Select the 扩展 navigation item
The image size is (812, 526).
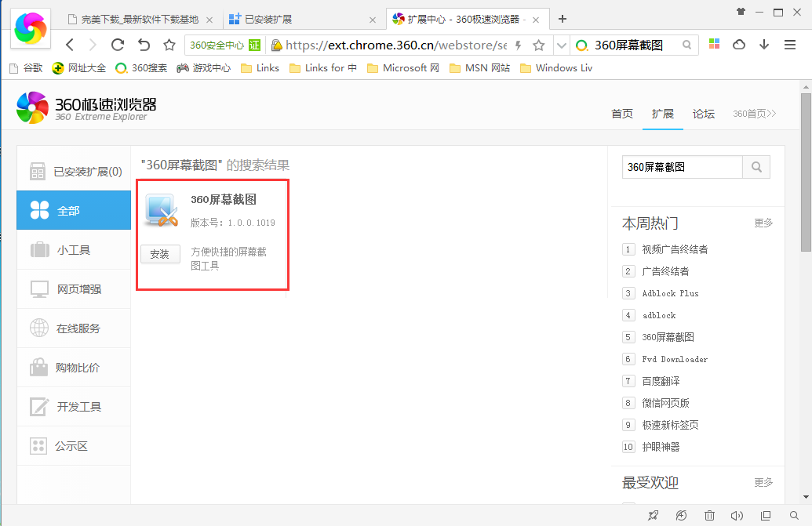click(x=663, y=114)
